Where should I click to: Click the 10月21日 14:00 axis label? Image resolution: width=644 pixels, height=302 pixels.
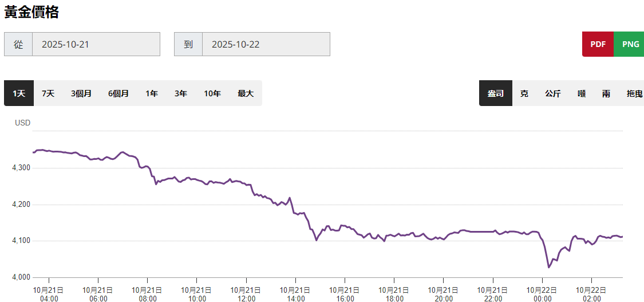[295, 294]
